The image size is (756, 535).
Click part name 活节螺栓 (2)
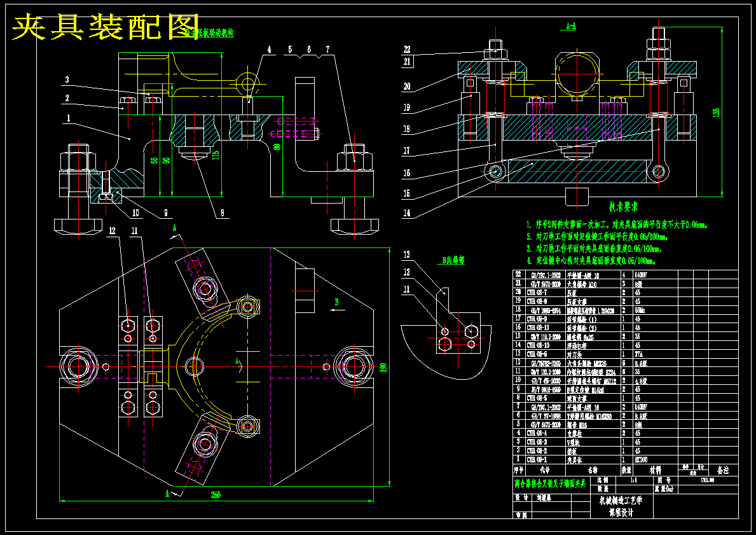(581, 328)
